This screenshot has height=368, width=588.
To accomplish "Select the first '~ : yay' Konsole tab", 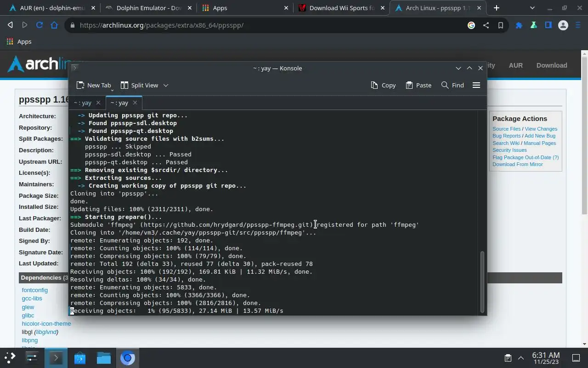I will [x=83, y=103].
